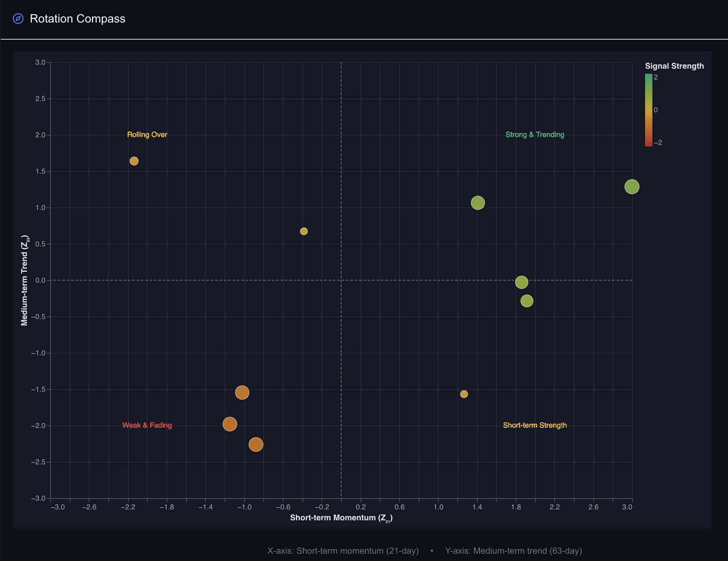Select the bubble on the zero trend line

[521, 282]
